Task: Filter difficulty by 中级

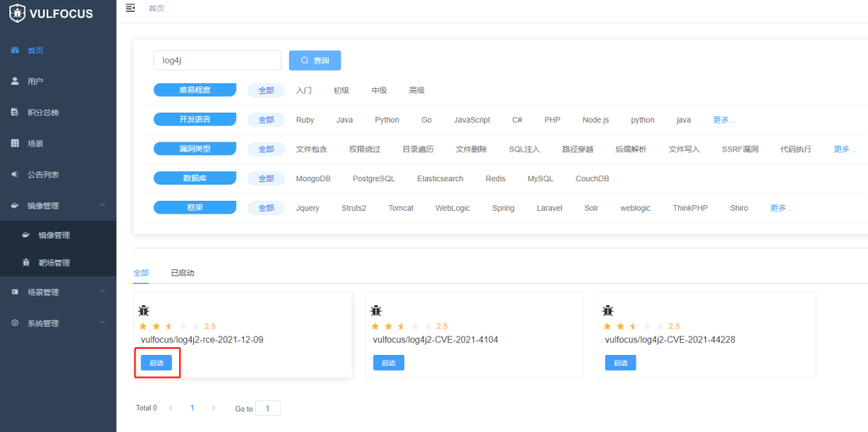Action: pos(379,90)
